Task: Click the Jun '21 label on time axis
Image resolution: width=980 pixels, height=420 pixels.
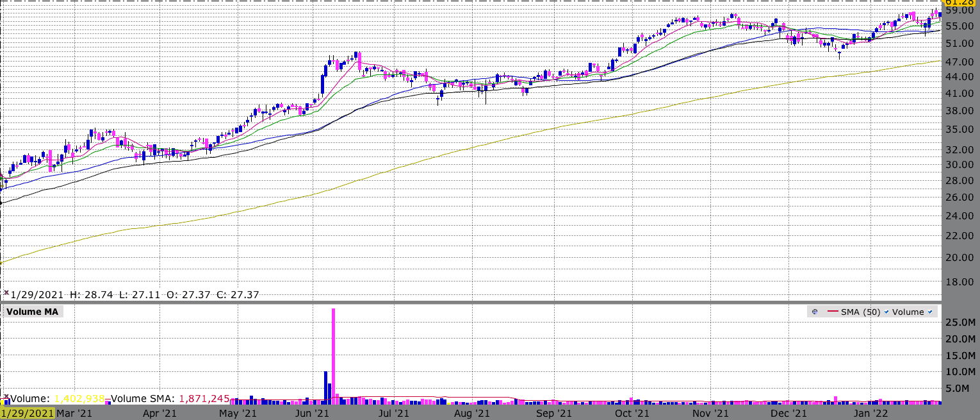Action: pos(314,414)
